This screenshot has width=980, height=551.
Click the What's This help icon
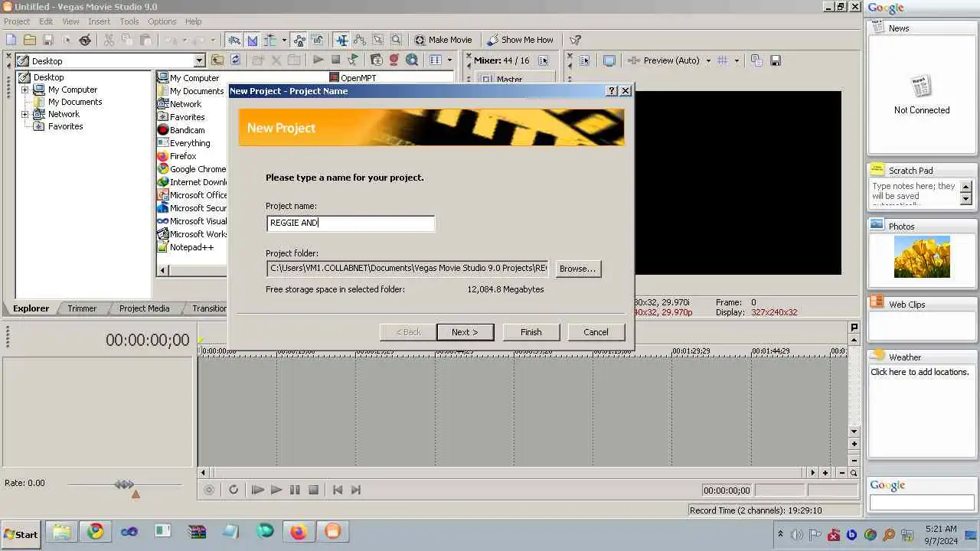click(575, 40)
